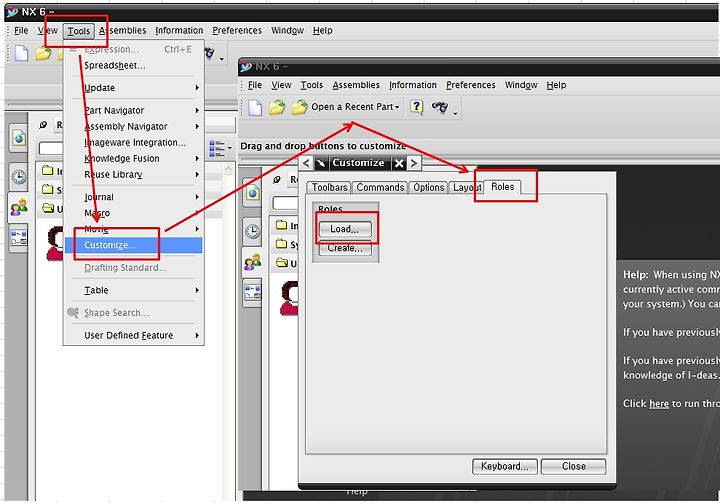Click the Keyboard... button in Customize
The height and width of the screenshot is (503, 720).
(x=505, y=466)
